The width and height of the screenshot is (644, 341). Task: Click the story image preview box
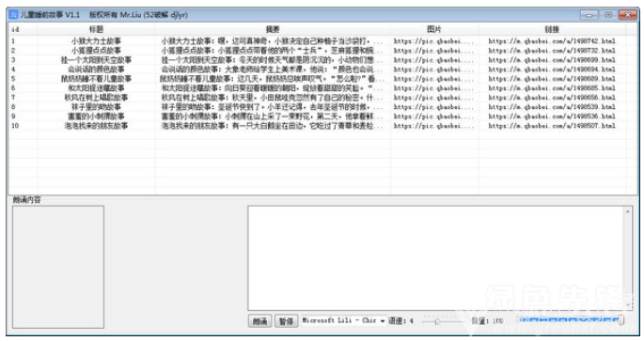[x=58, y=267]
